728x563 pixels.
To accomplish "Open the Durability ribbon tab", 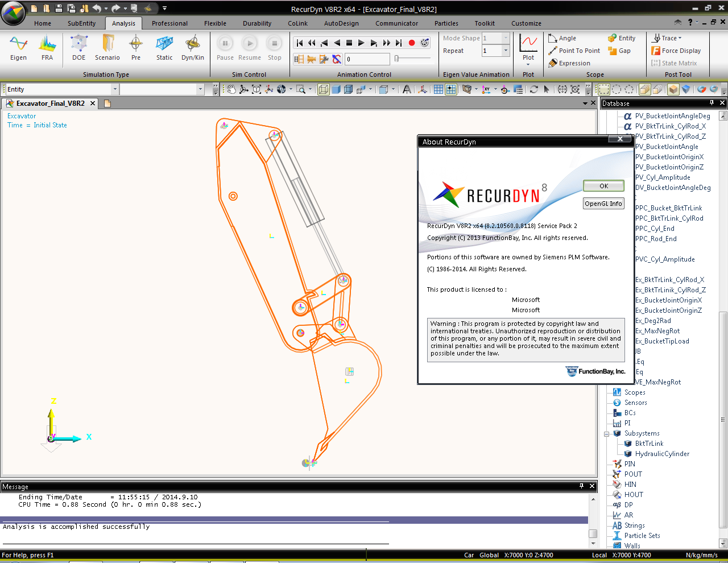I will pos(257,23).
